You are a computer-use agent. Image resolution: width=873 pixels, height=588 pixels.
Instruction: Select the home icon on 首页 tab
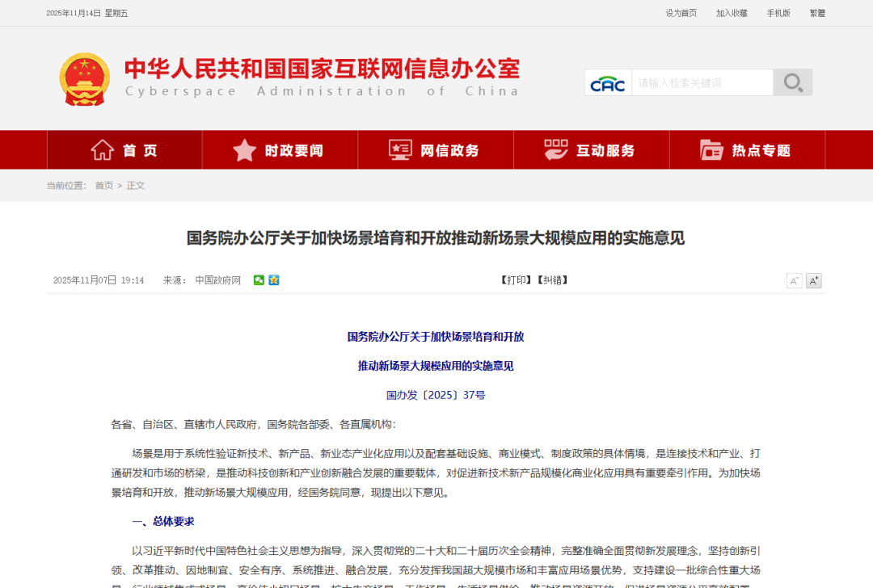[x=102, y=149]
